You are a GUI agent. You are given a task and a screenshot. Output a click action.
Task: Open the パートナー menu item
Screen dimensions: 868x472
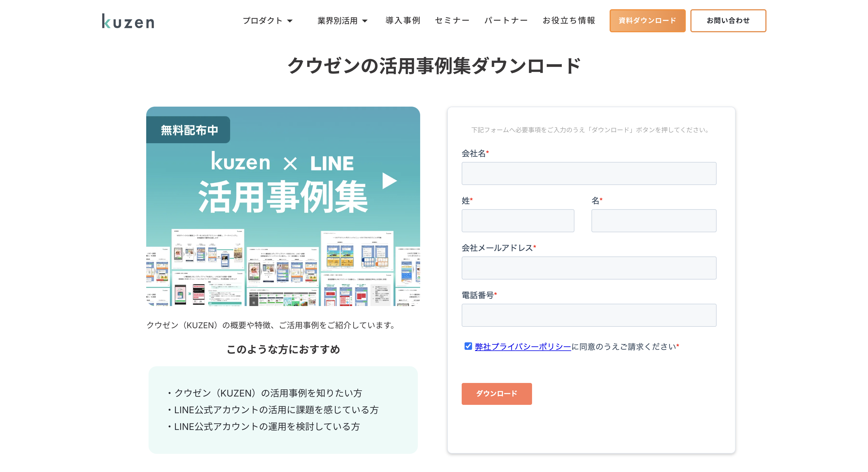click(x=506, y=20)
